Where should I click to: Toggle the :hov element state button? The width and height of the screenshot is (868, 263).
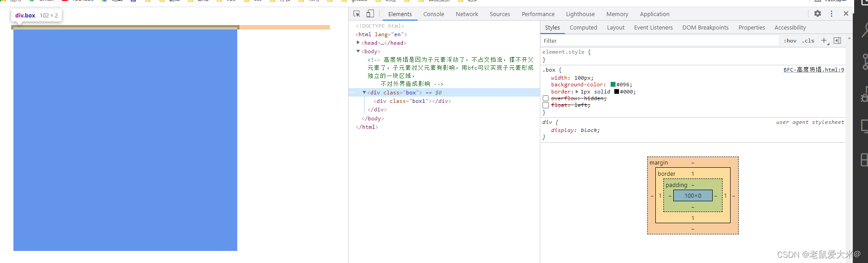pos(790,41)
